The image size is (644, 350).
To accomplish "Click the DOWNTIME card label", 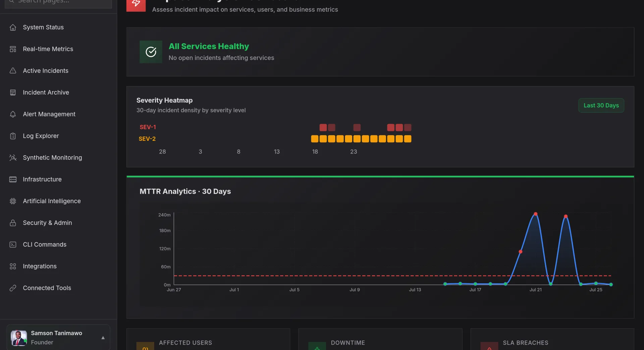I will (x=348, y=343).
